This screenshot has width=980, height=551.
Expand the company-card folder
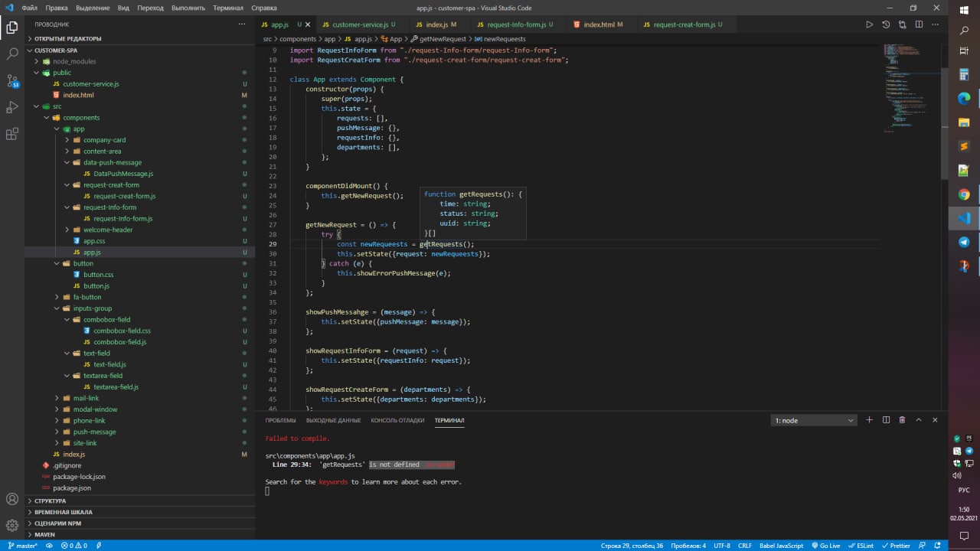coord(104,140)
